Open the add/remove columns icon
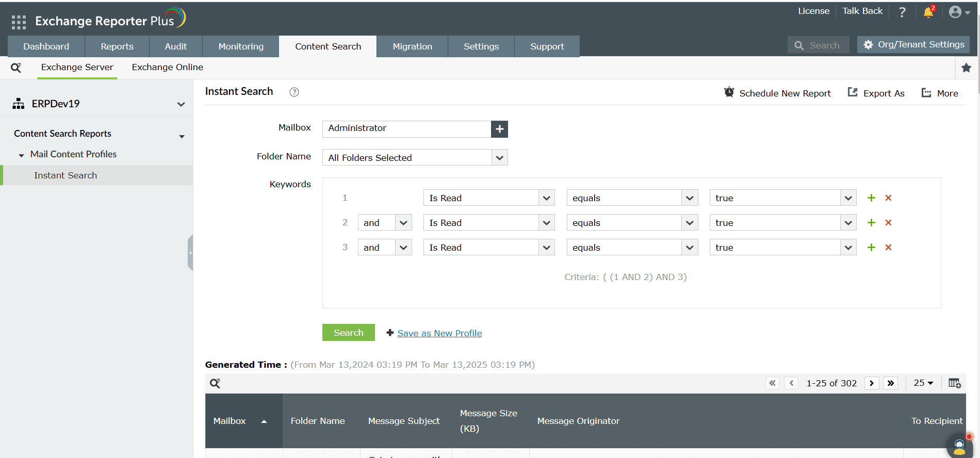This screenshot has width=980, height=458. (955, 383)
